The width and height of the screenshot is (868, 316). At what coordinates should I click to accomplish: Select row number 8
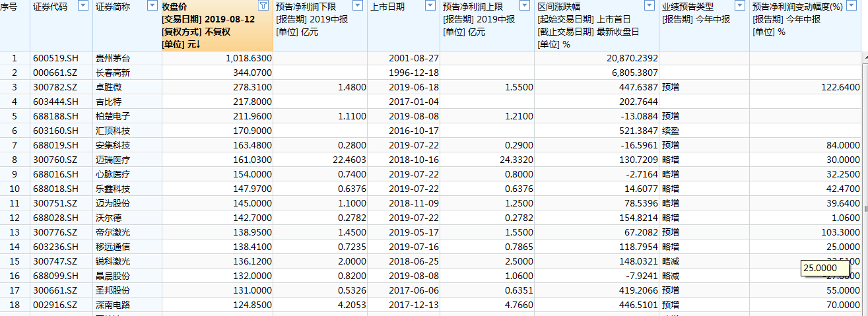click(15, 159)
